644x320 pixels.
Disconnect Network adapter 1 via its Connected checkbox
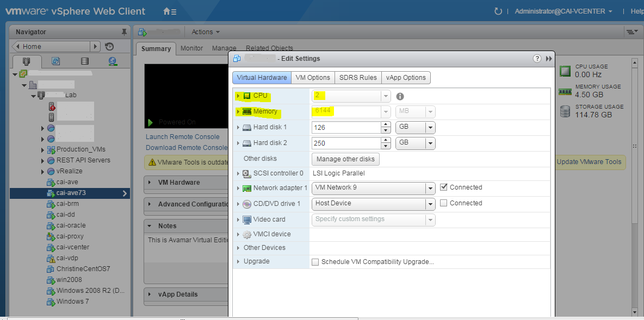[x=443, y=187]
